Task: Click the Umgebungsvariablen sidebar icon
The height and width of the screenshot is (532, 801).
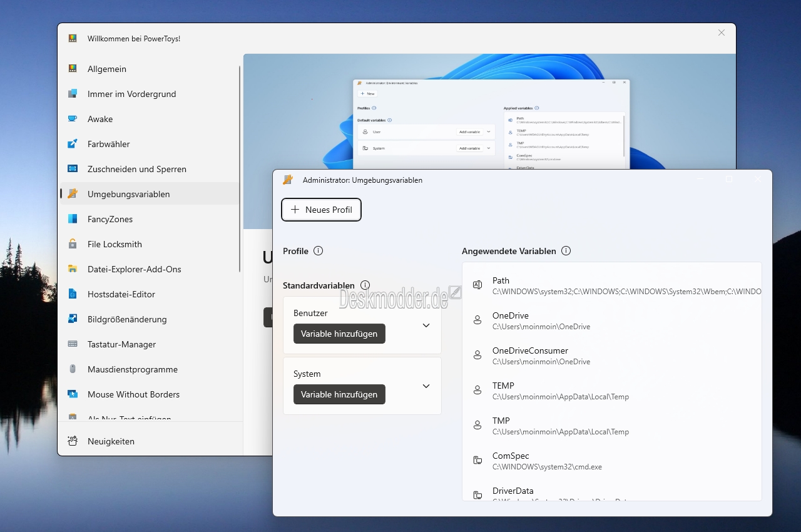Action: tap(73, 194)
